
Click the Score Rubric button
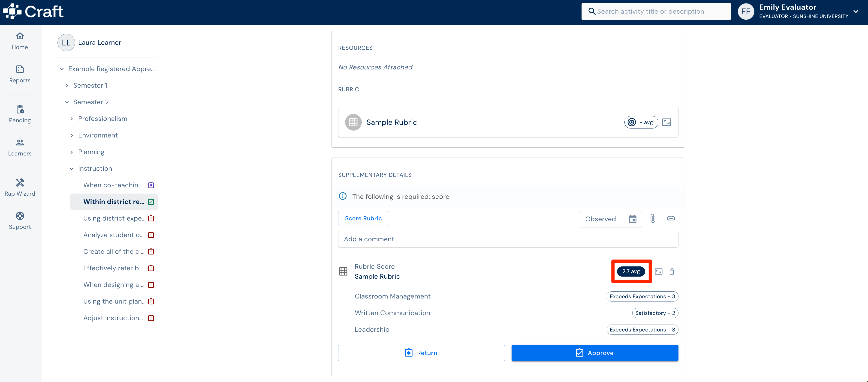pyautogui.click(x=363, y=218)
